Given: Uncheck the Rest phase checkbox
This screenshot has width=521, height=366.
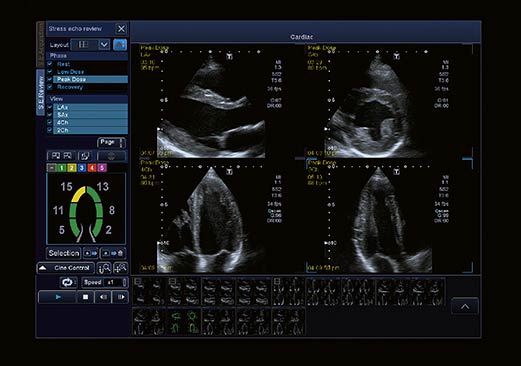Looking at the screenshot, I should (x=50, y=63).
